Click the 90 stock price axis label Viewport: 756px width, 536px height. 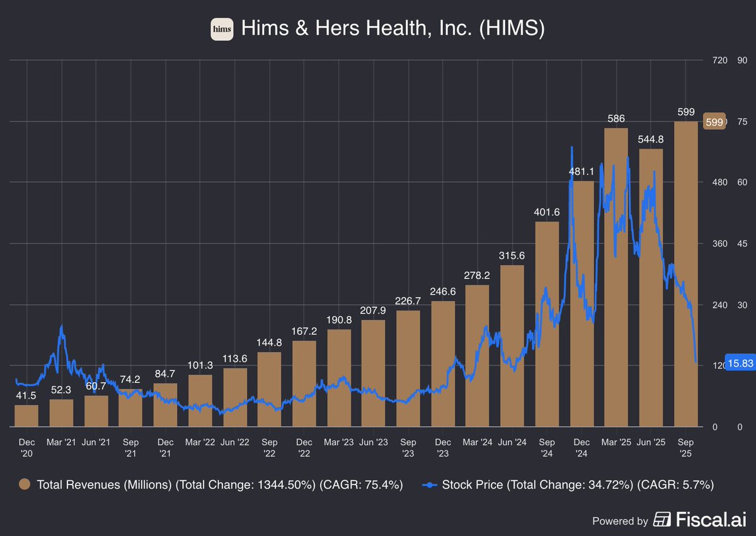pos(742,60)
